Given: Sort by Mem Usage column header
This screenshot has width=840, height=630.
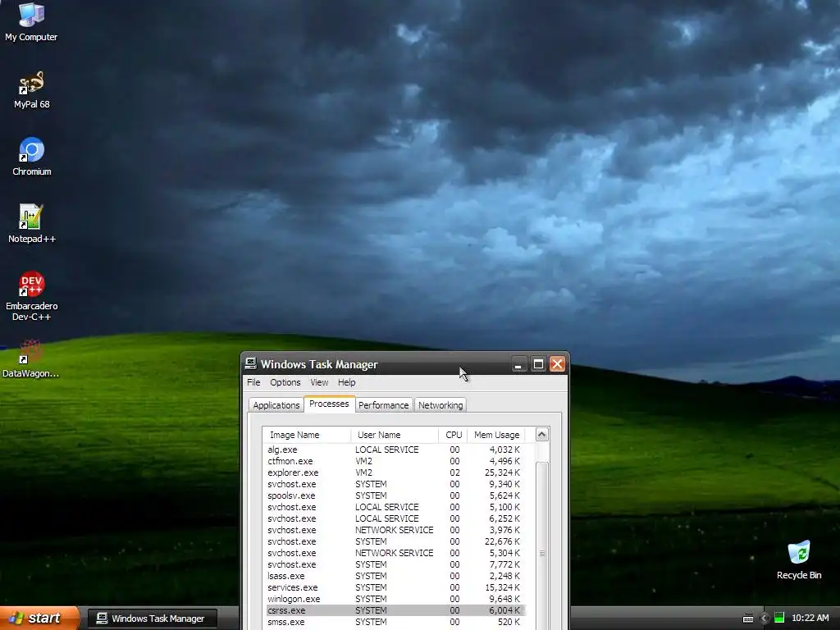Looking at the screenshot, I should coord(496,435).
